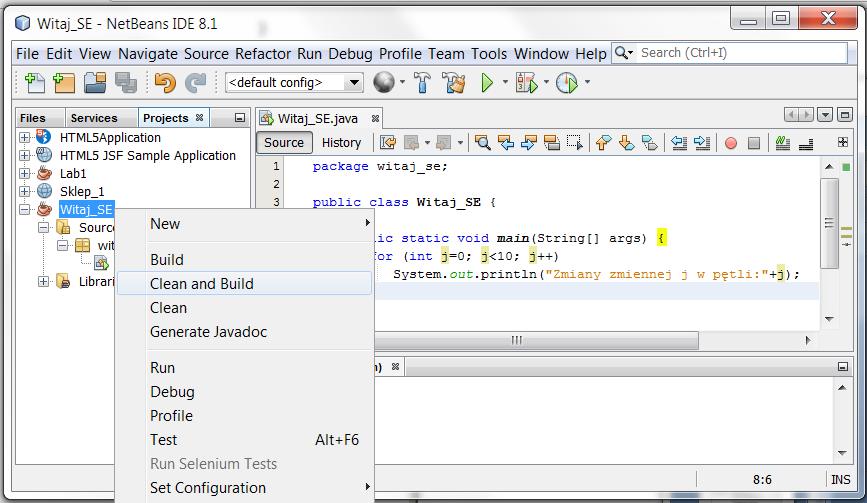Choose Test in the context menu
The width and height of the screenshot is (867, 503).
(244, 439)
